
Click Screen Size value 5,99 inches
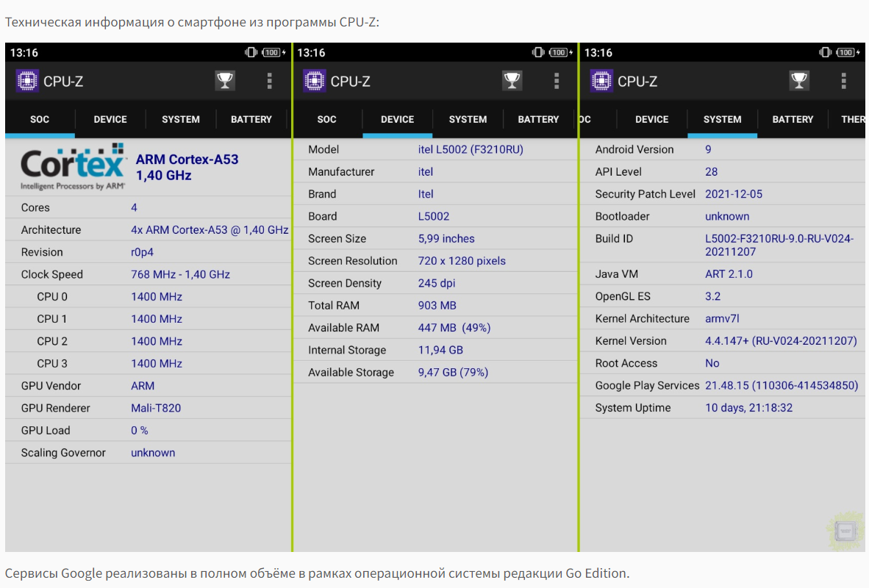pos(446,239)
